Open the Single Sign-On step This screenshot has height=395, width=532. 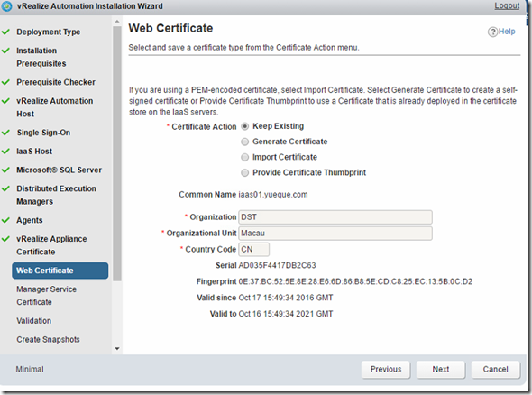(43, 133)
